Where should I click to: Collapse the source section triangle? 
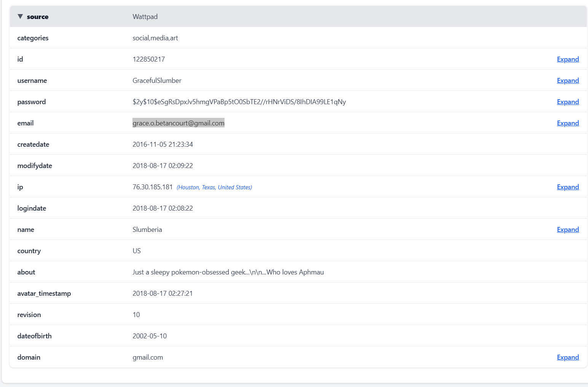(x=20, y=16)
